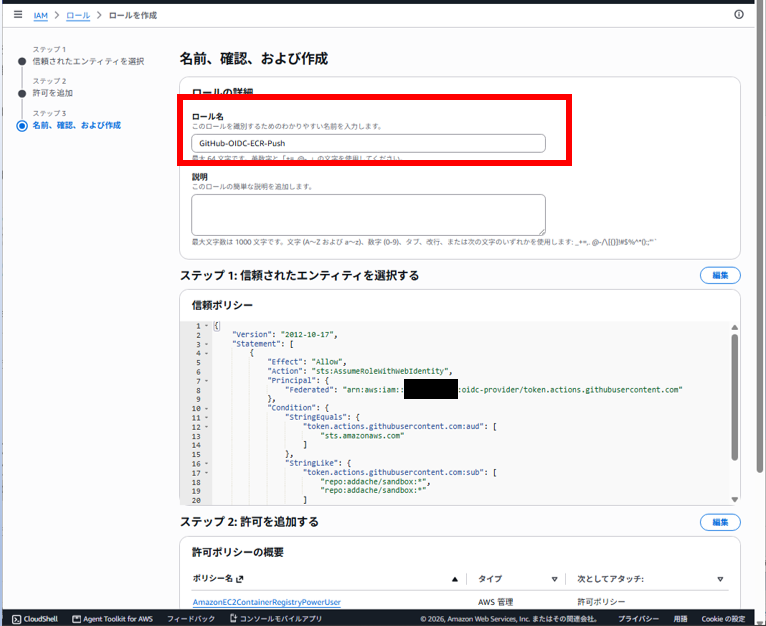This screenshot has height=626, width=766.
Task: Collapse Principal fold arrow on line 7
Action: (207, 381)
